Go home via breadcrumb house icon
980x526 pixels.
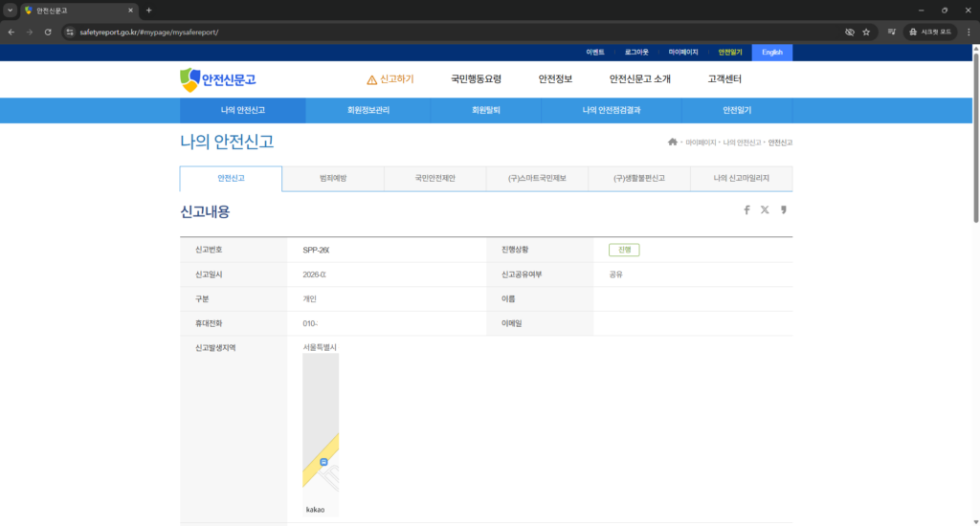(x=673, y=142)
